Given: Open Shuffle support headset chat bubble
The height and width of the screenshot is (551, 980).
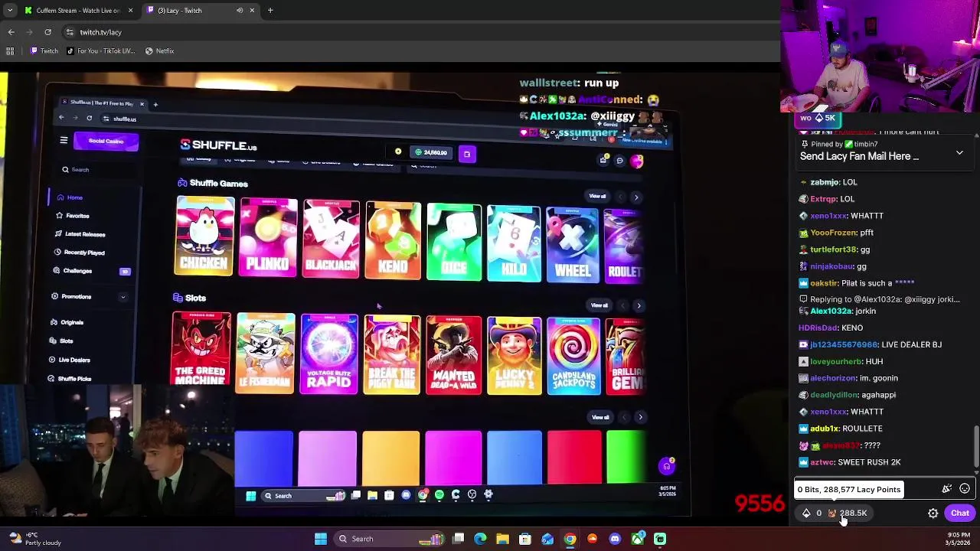Looking at the screenshot, I should click(667, 466).
